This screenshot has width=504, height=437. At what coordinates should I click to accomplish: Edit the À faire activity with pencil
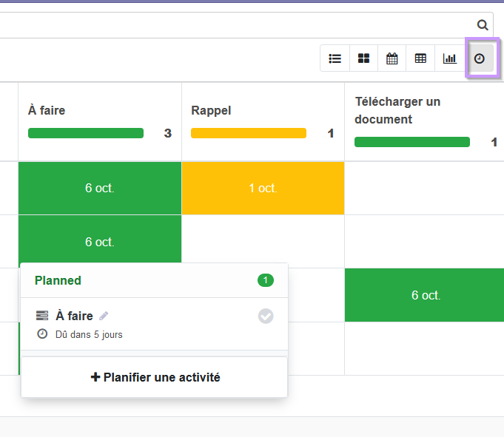pyautogui.click(x=104, y=316)
